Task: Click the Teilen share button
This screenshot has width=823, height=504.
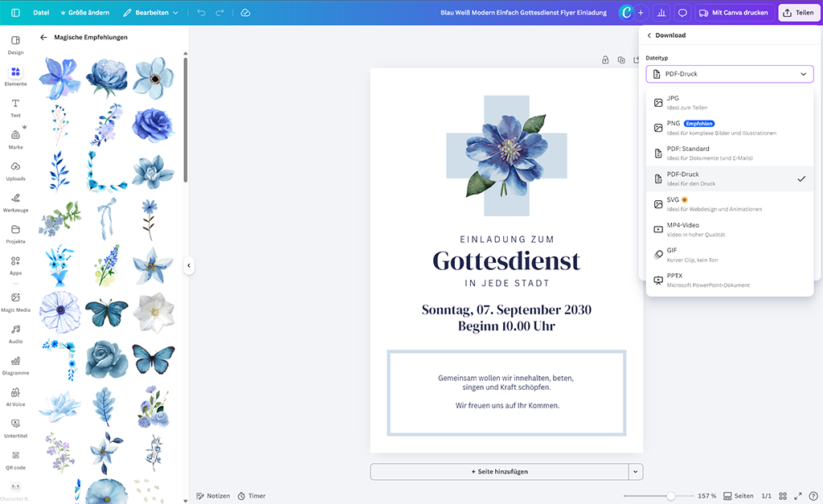Action: 799,13
